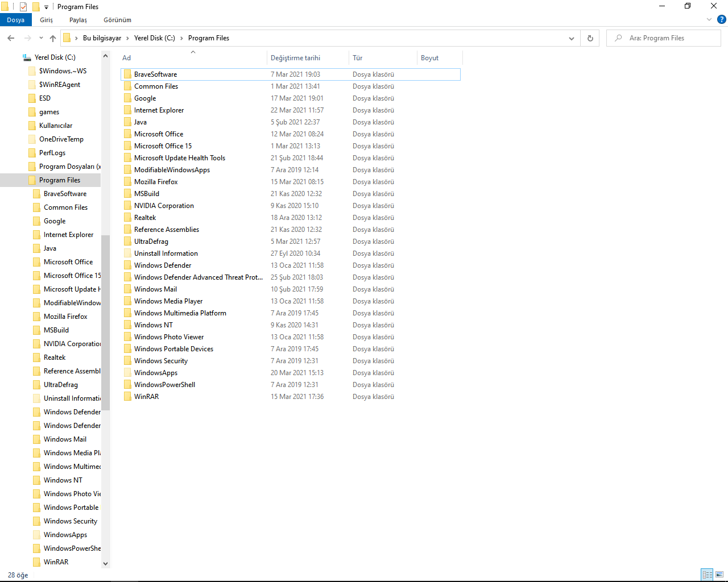The image size is (728, 582).
Task: Select WindowsPowerShell in the file list
Action: click(x=165, y=385)
